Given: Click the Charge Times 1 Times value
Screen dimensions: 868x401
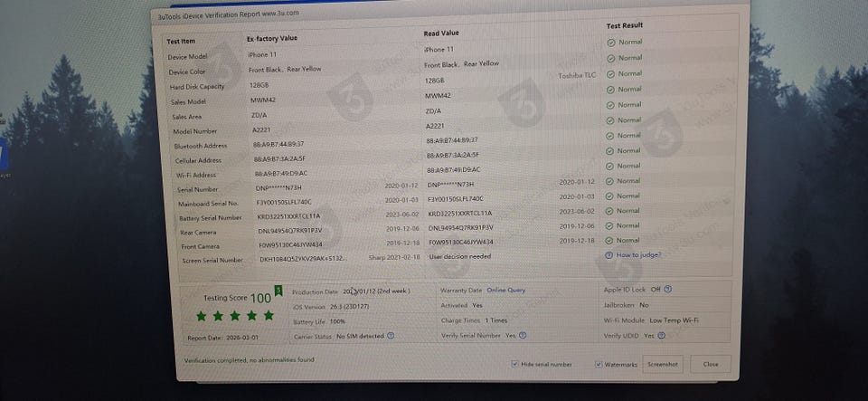Looking at the screenshot, I should 496,320.
